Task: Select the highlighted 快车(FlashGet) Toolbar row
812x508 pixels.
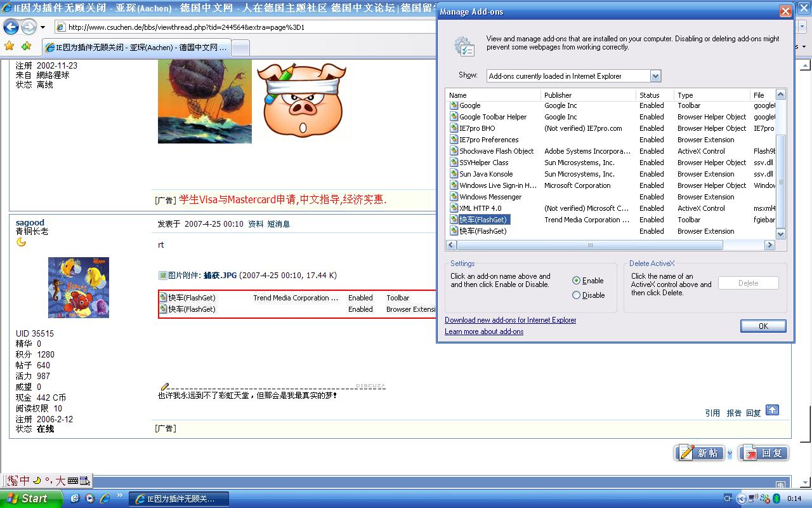Action: click(x=610, y=220)
